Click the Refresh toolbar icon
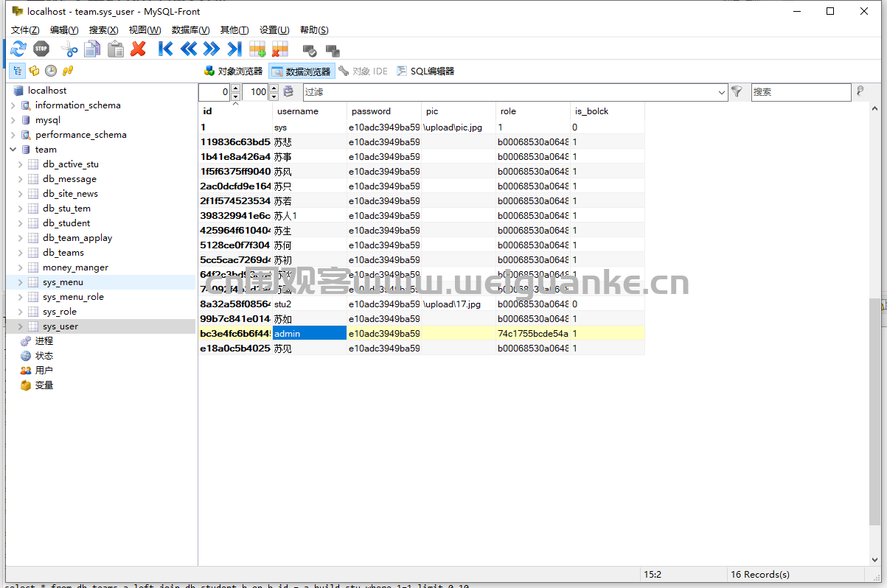 (x=18, y=49)
